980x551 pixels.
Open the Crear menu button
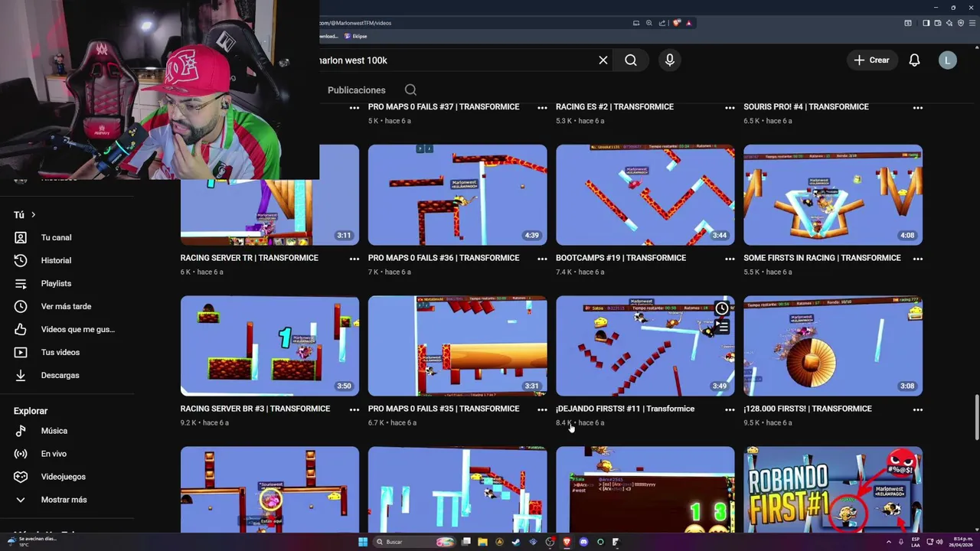click(872, 60)
